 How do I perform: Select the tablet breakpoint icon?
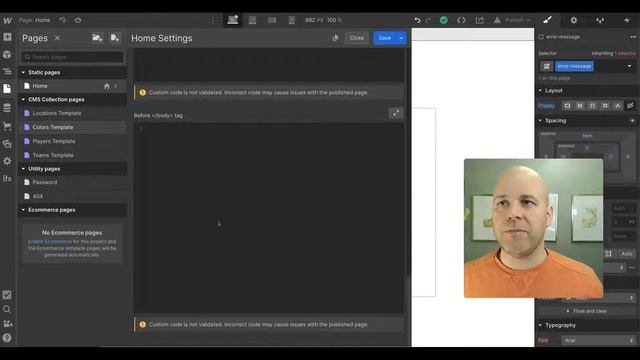coord(253,20)
